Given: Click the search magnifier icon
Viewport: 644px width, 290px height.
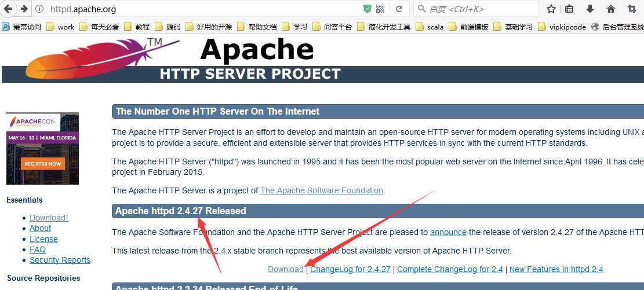Looking at the screenshot, I should [x=421, y=9].
